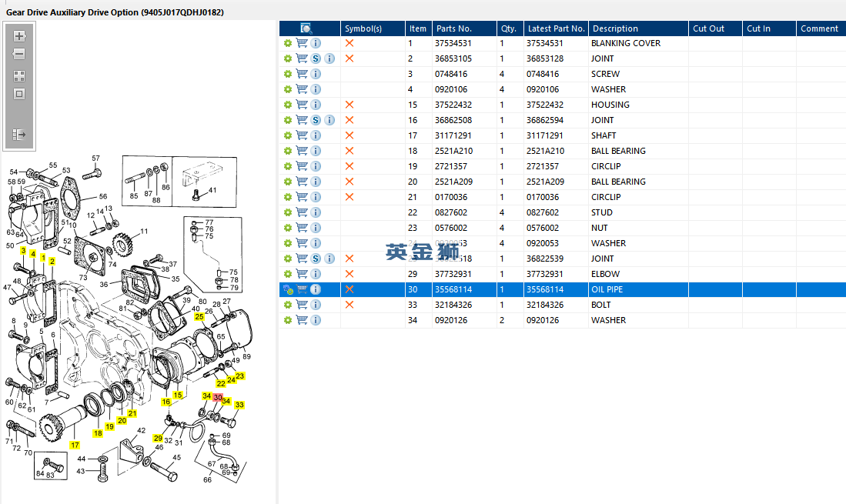Click the green gear on the HOUSING row
The height and width of the screenshot is (504, 846).
288,105
